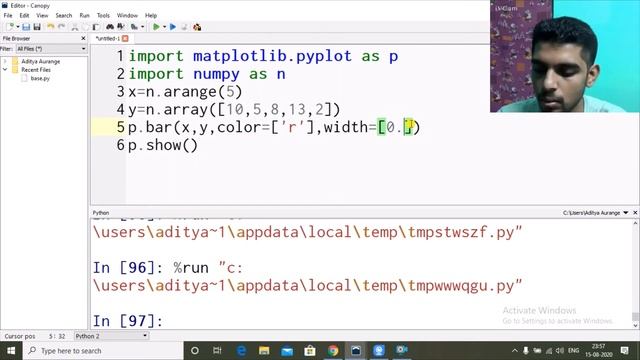Click line 5 p.bar code
This screenshot has height=360, width=640.
coord(274,127)
